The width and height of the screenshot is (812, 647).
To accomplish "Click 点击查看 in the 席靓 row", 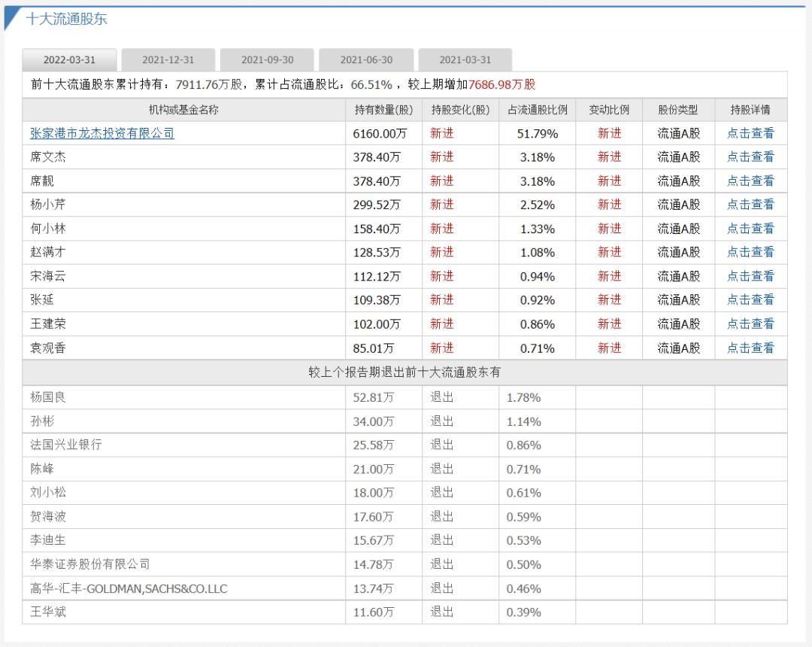I will pyautogui.click(x=750, y=181).
